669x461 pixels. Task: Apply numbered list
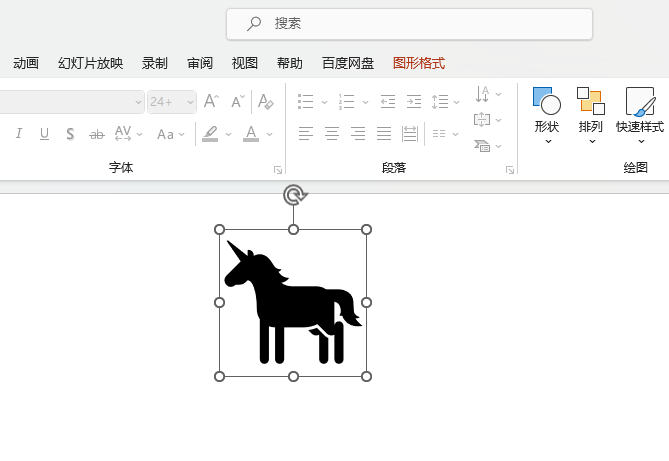click(346, 102)
